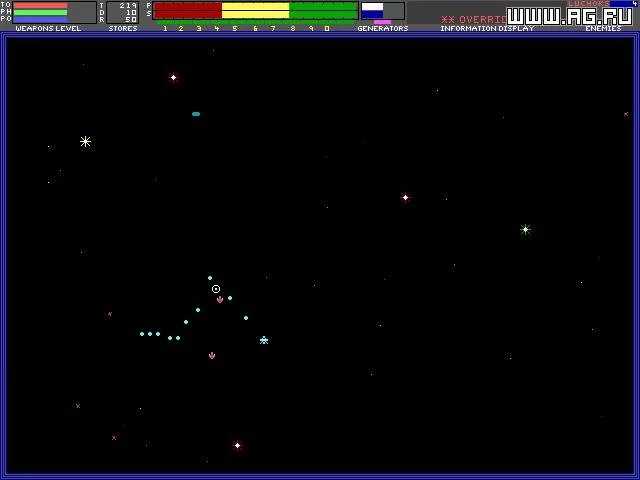The height and width of the screenshot is (480, 640).
Task: Click scale number 1 under the bars
Action: [x=165, y=28]
